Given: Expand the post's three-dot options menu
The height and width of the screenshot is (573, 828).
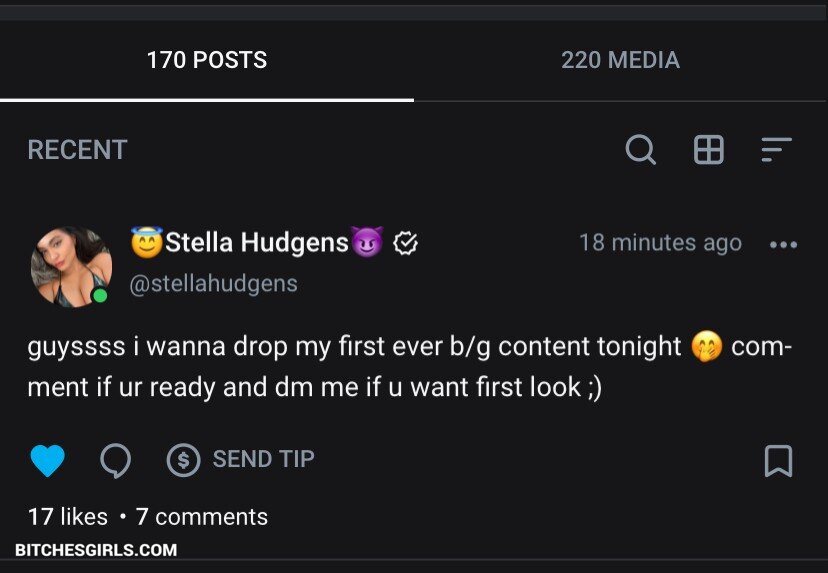Looking at the screenshot, I should coord(783,244).
